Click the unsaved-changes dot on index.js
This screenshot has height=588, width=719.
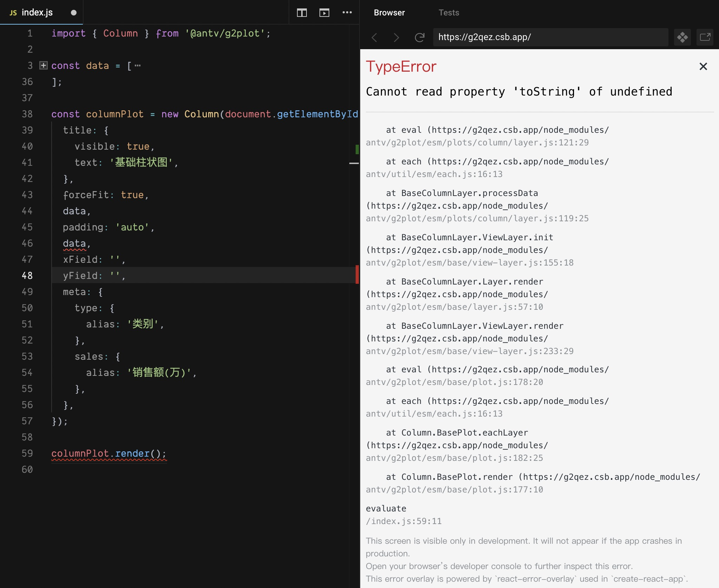[x=74, y=13]
